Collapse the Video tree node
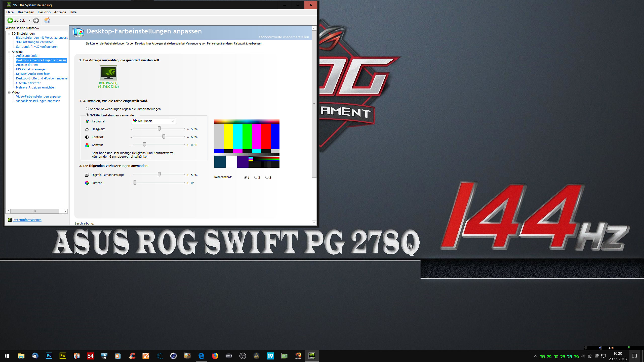644x362 pixels. pos(9,93)
